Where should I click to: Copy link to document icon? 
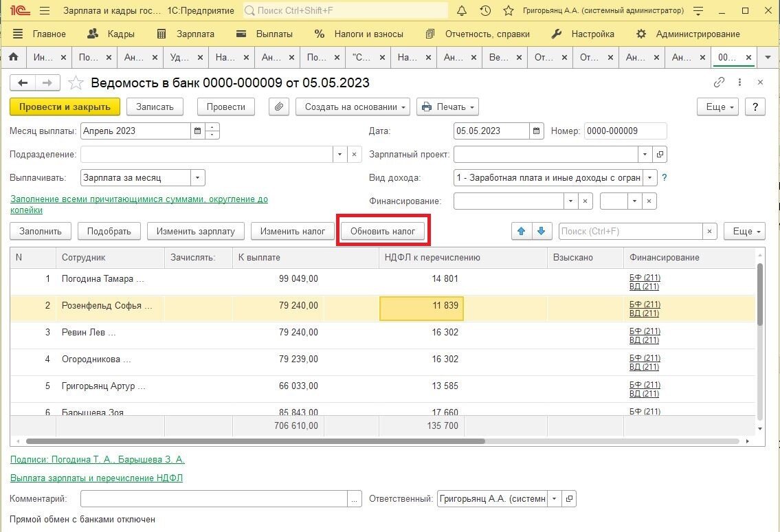719,82
